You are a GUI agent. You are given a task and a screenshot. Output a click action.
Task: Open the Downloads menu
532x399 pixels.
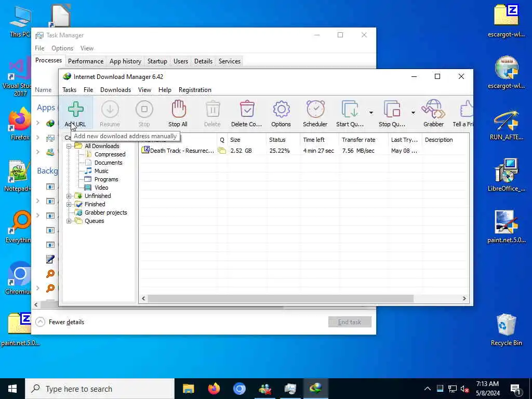click(x=115, y=90)
